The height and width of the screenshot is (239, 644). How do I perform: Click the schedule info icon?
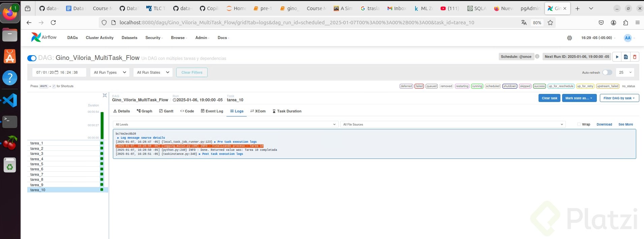537,57
